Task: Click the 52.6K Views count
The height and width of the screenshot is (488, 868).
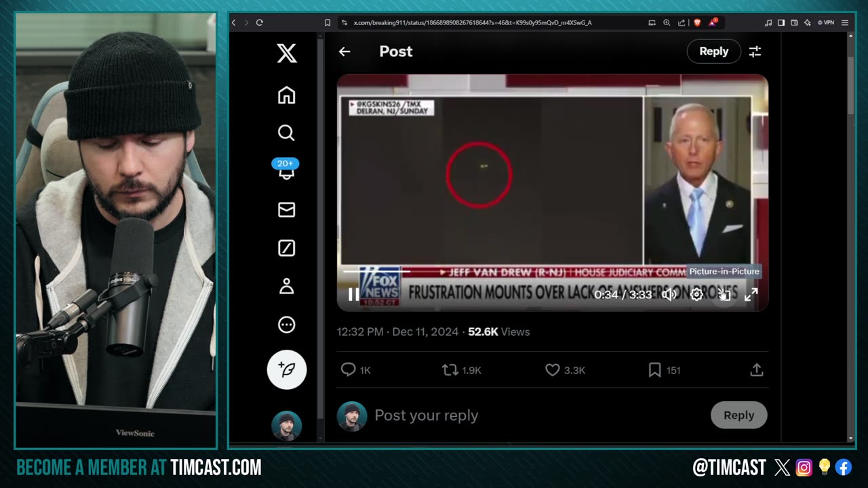Action: (499, 331)
